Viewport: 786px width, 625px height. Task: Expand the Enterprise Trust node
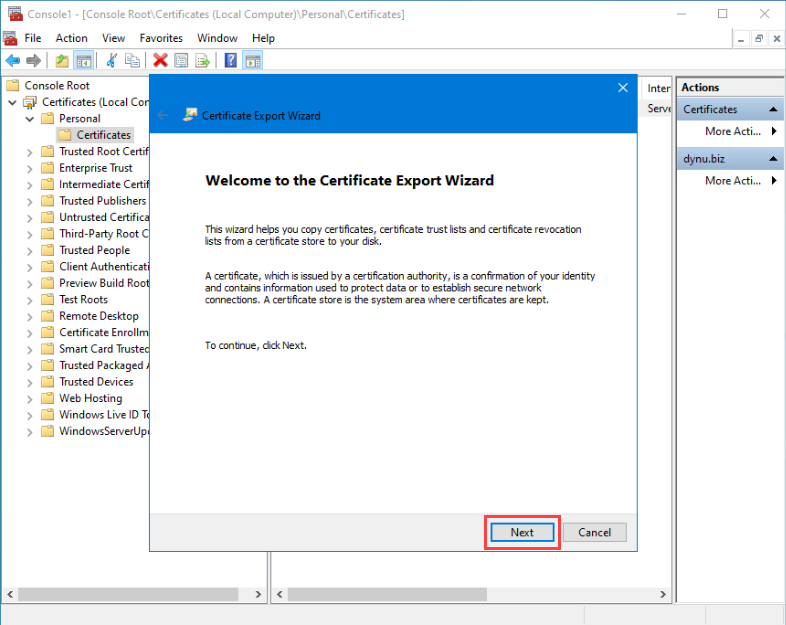[x=30, y=168]
